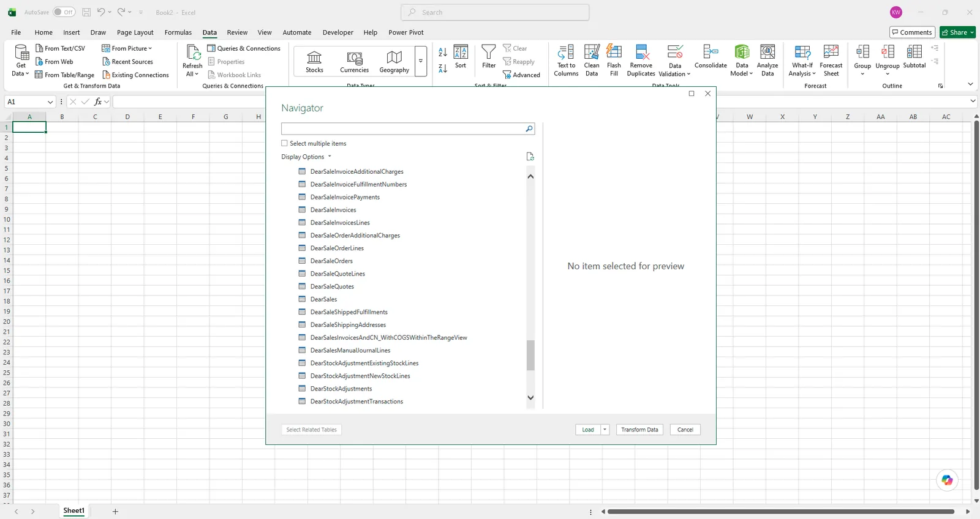This screenshot has height=519, width=980.
Task: Click the horizontal sheet scrollbar
Action: coord(781,512)
